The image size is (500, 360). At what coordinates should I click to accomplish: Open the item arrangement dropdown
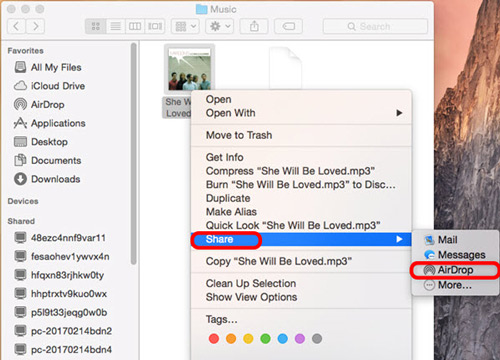point(185,26)
